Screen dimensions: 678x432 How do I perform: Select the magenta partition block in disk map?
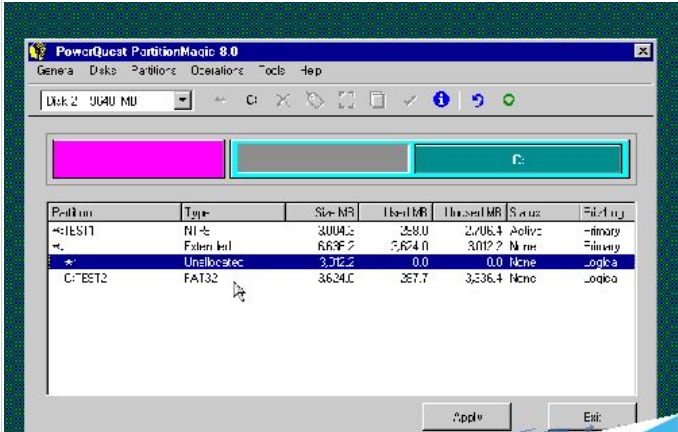(x=138, y=159)
